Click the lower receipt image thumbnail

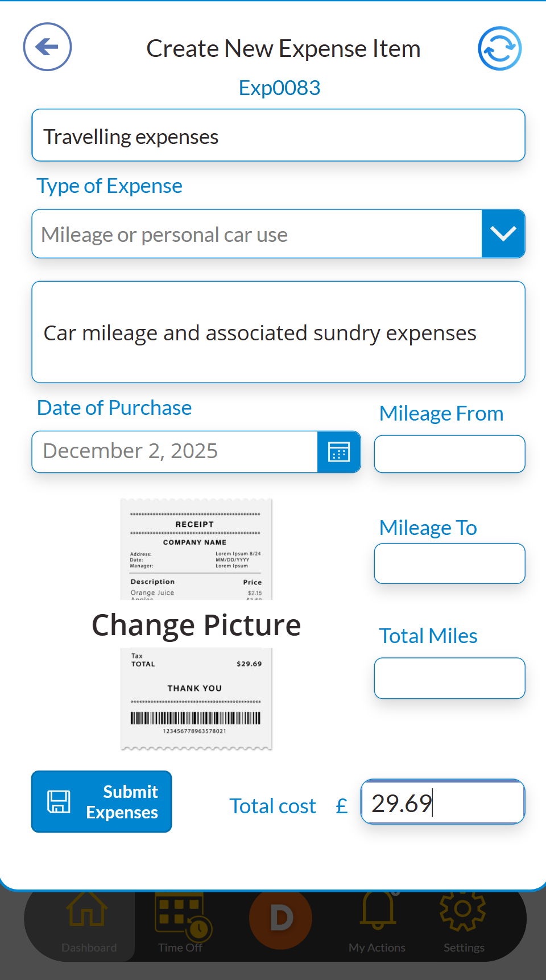(196, 698)
